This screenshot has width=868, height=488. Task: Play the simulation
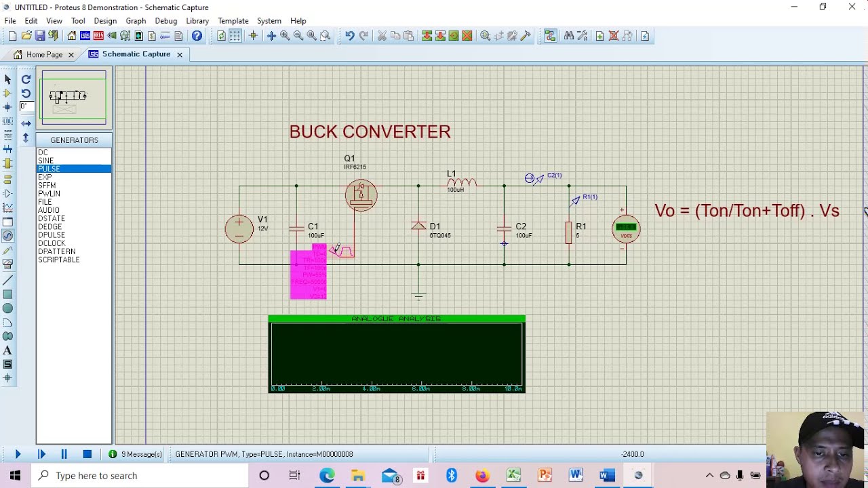18,454
